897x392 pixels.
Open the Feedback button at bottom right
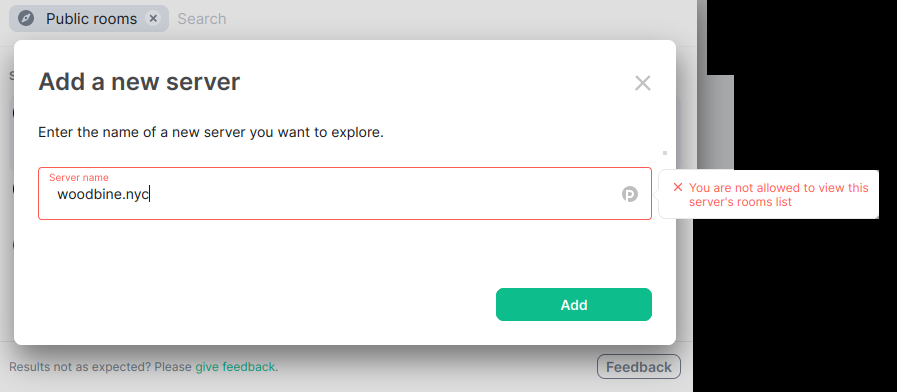pos(638,367)
